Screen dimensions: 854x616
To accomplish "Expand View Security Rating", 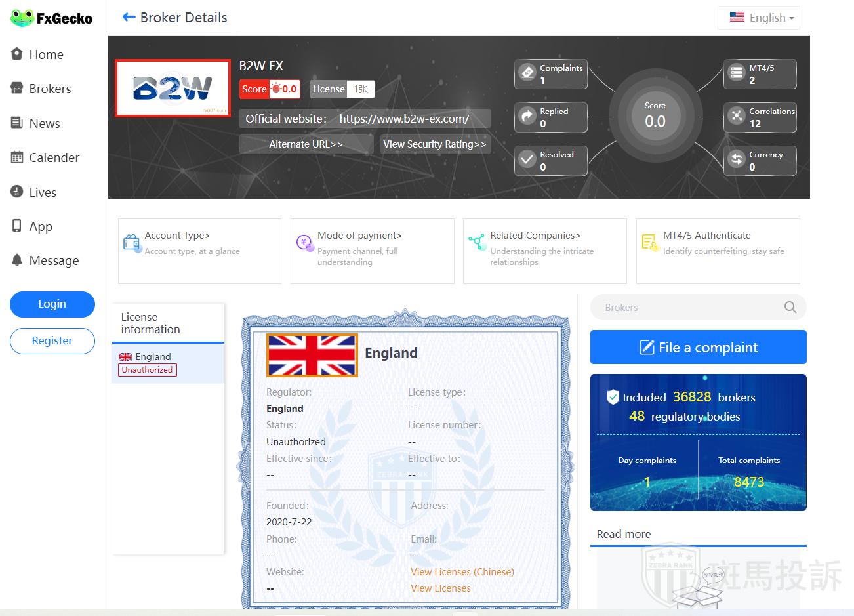I will (435, 144).
